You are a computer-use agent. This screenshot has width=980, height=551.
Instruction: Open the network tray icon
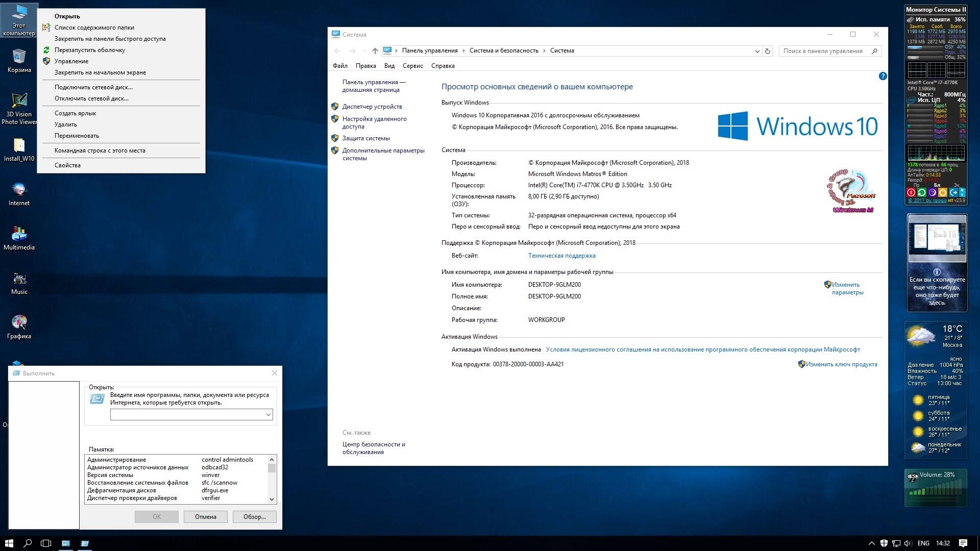(896, 543)
